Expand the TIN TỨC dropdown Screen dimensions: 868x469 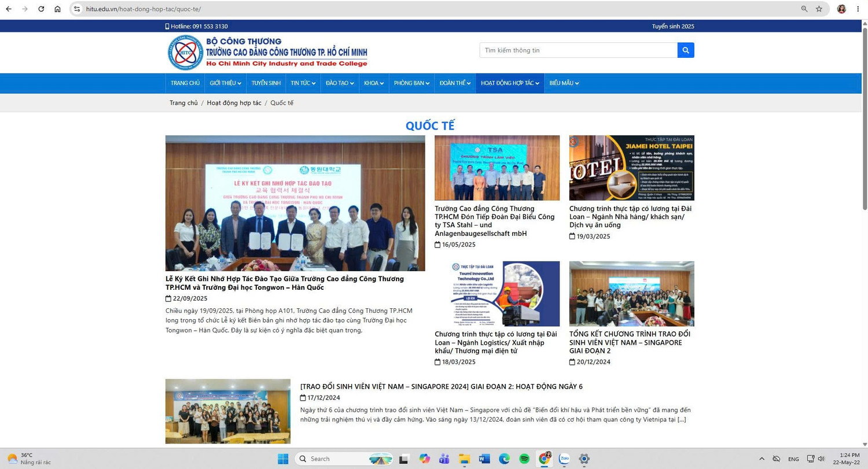[303, 83]
